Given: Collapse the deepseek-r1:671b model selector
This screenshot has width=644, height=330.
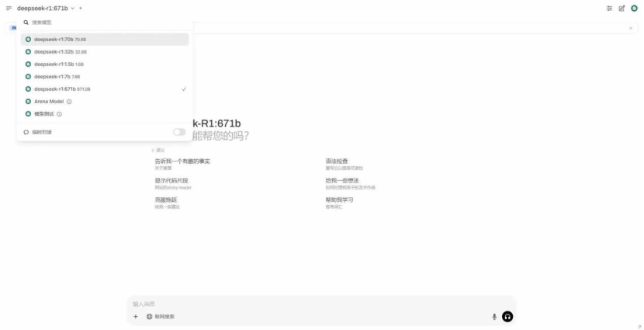Looking at the screenshot, I should click(x=46, y=9).
